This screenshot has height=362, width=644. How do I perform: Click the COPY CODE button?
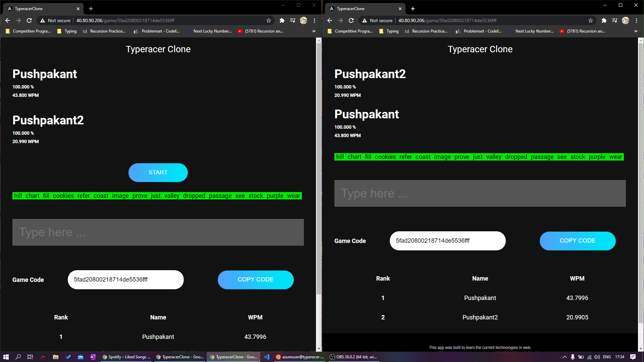point(256,280)
